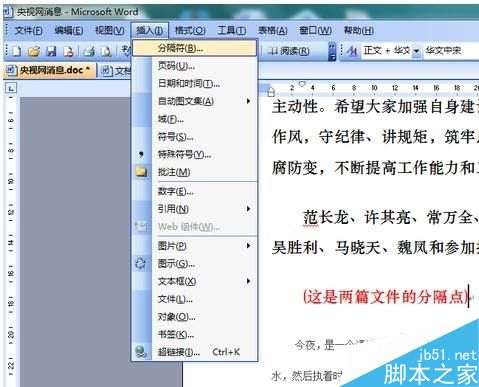The height and width of the screenshot is (387, 479).
Task: Switch to the second 文档 tab
Action: (116, 71)
